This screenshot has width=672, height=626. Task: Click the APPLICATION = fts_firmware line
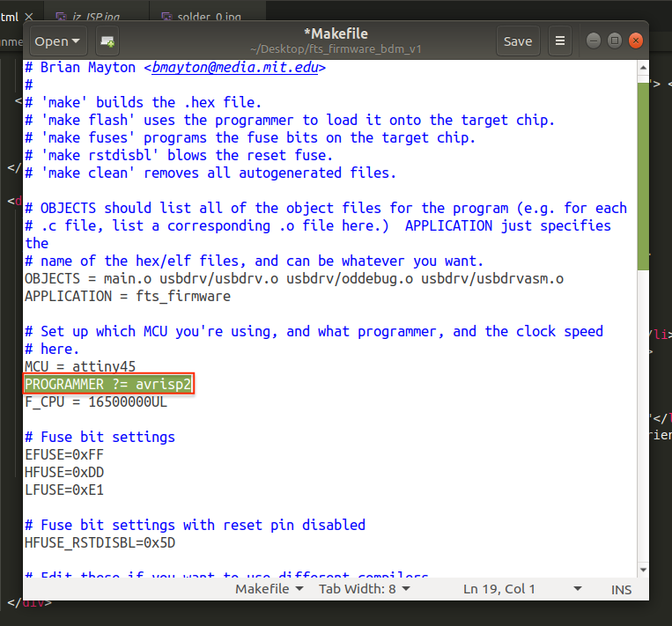point(128,296)
